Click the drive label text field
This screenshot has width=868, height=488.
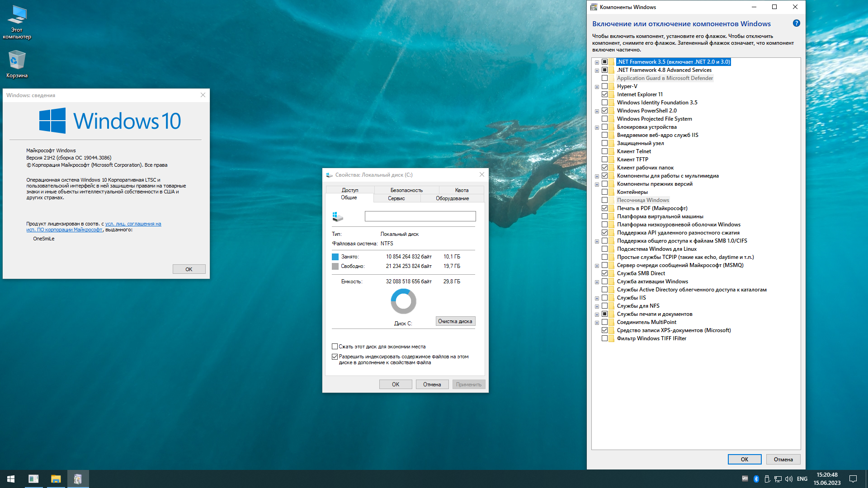click(x=420, y=216)
